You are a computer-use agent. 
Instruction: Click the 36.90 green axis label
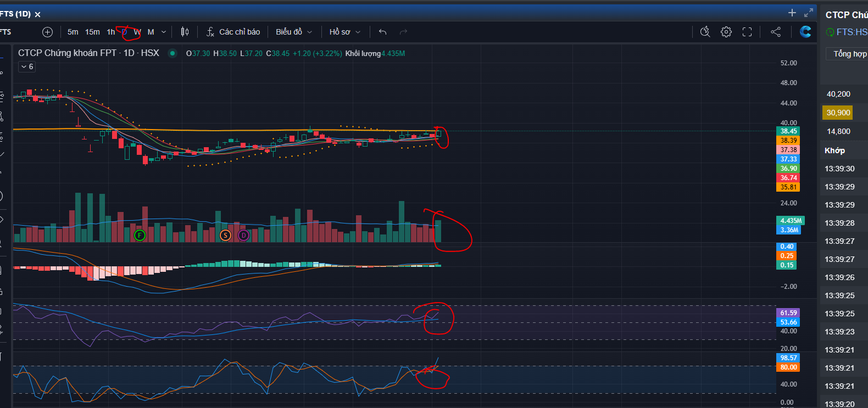click(788, 168)
